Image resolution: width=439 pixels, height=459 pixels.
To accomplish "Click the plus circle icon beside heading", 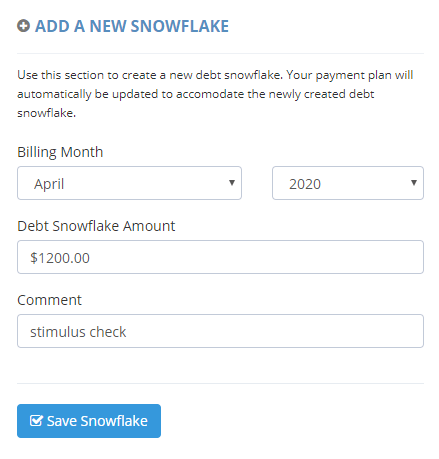I will click(23, 26).
